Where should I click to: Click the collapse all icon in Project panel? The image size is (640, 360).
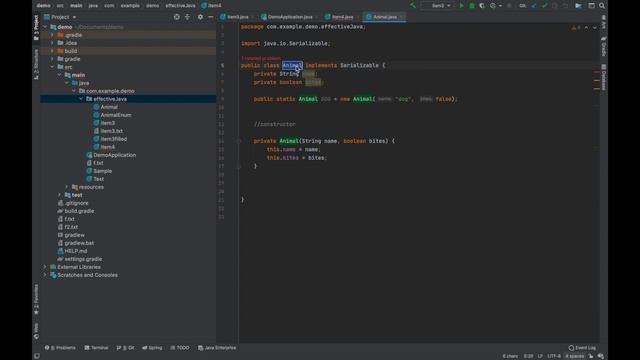coord(187,17)
